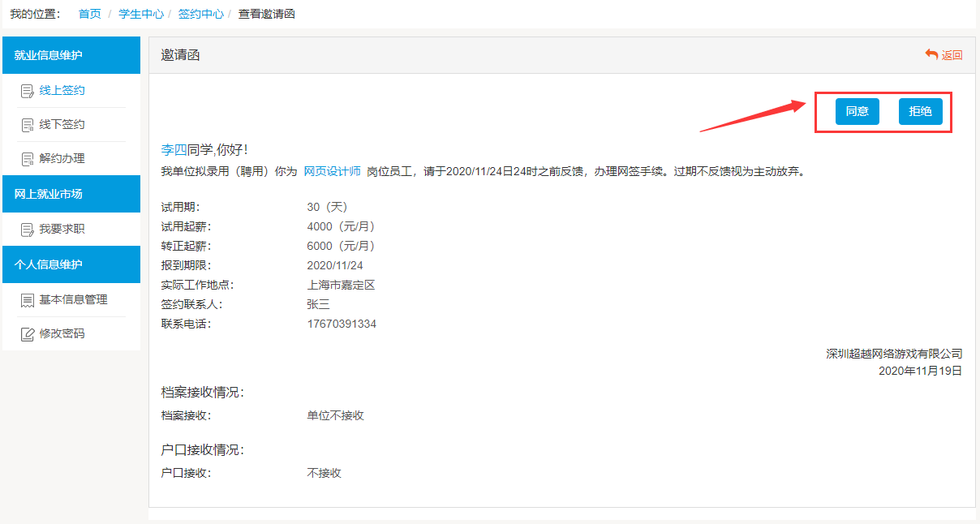Open the 网页设计师 position link
The width and height of the screenshot is (980, 524).
(x=332, y=171)
